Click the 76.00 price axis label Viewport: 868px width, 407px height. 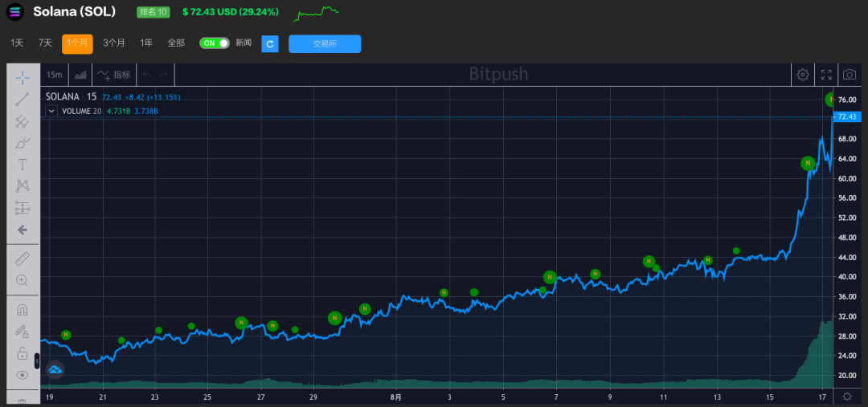pos(848,100)
